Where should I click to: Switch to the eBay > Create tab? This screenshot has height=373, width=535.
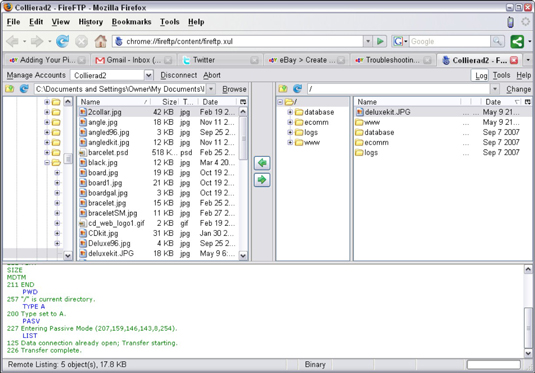point(307,60)
